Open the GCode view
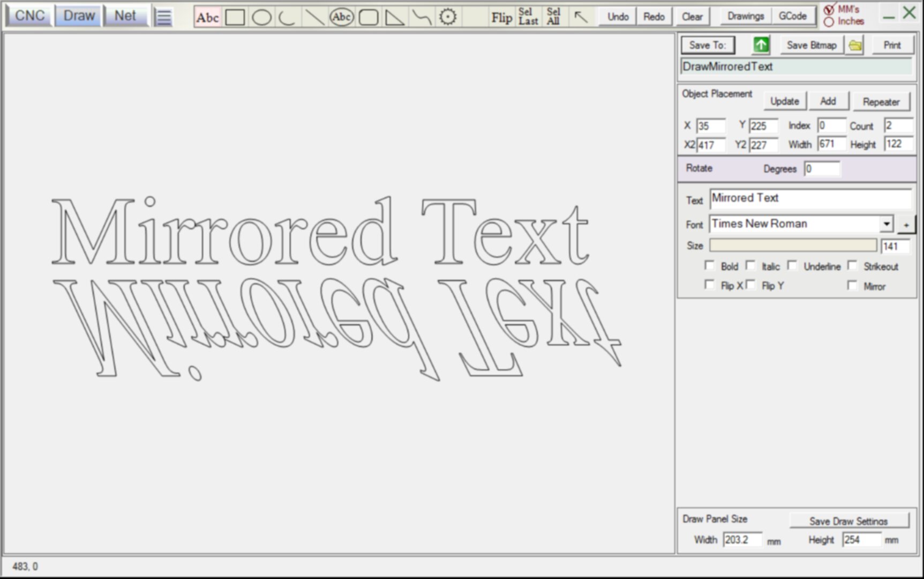924x579 pixels. click(x=792, y=16)
